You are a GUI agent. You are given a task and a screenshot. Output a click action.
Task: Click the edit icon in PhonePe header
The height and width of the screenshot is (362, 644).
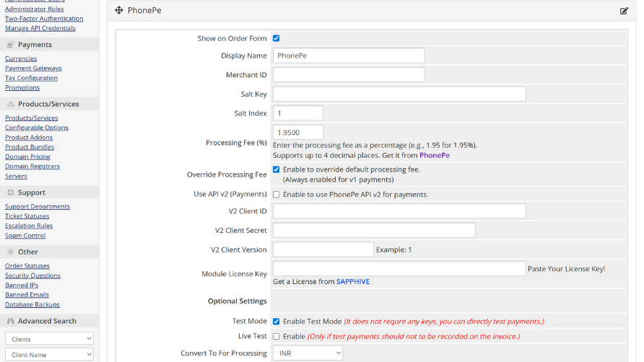click(x=624, y=11)
